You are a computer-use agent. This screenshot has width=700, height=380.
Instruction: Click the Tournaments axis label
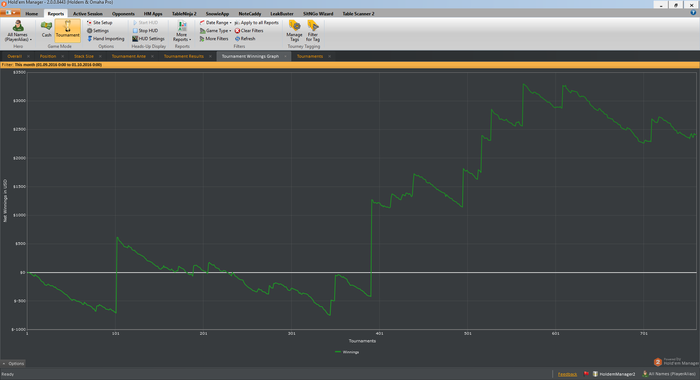point(362,341)
